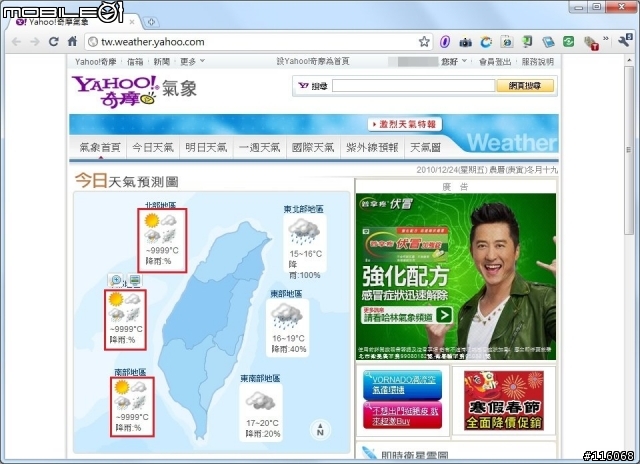Open the 新聞 news link
Screen dimensions: 640x464
(162, 62)
